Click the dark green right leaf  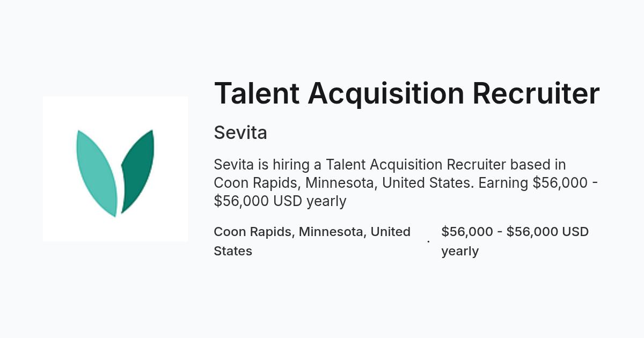137,171
